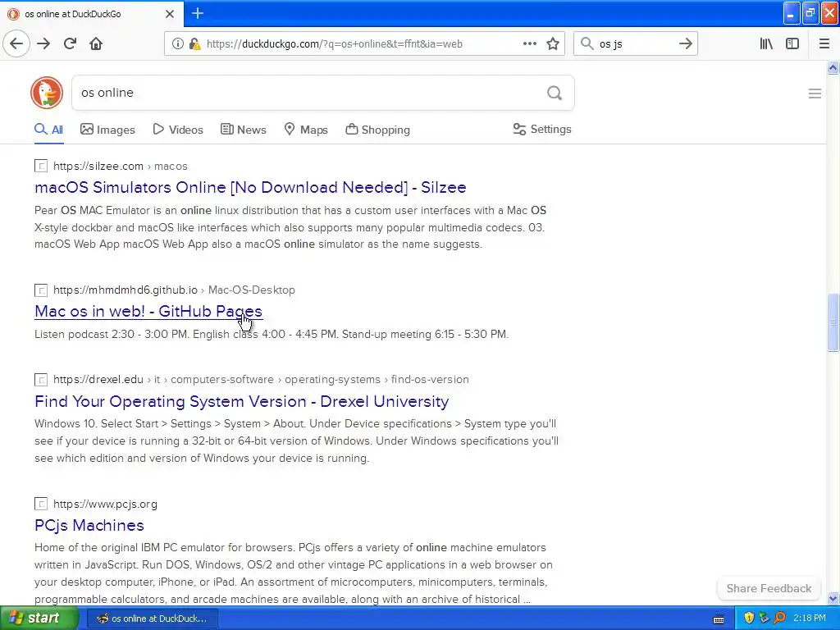Screen dimensions: 840x630
Task: Open the Library button
Action: [766, 44]
